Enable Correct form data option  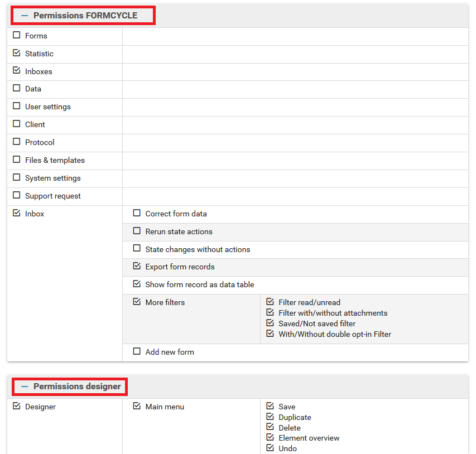(x=137, y=214)
